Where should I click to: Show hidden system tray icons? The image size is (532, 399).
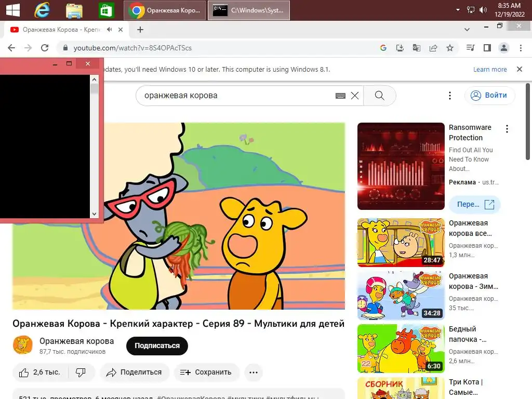tap(458, 10)
